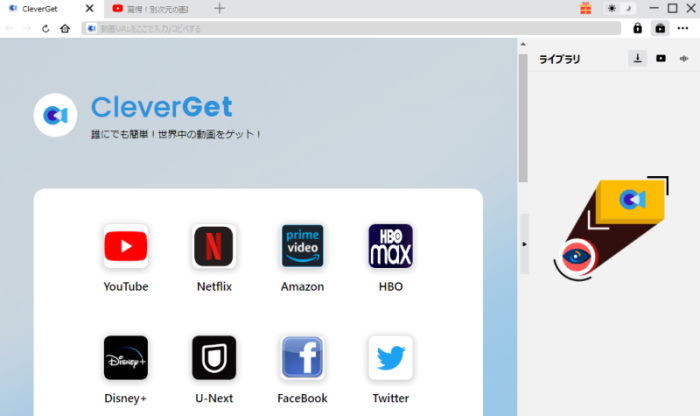Click the FaceBook label text
The image size is (700, 416).
click(302, 398)
